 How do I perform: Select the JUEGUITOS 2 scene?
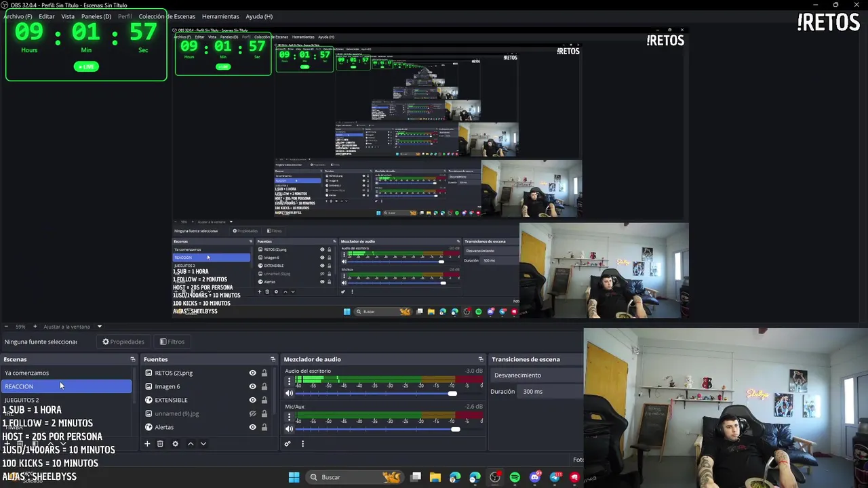tap(66, 400)
